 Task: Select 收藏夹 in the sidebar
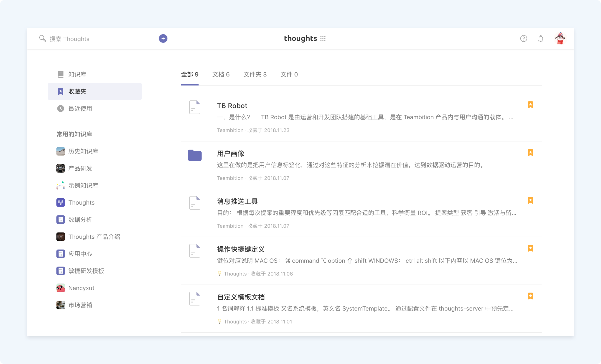(95, 91)
